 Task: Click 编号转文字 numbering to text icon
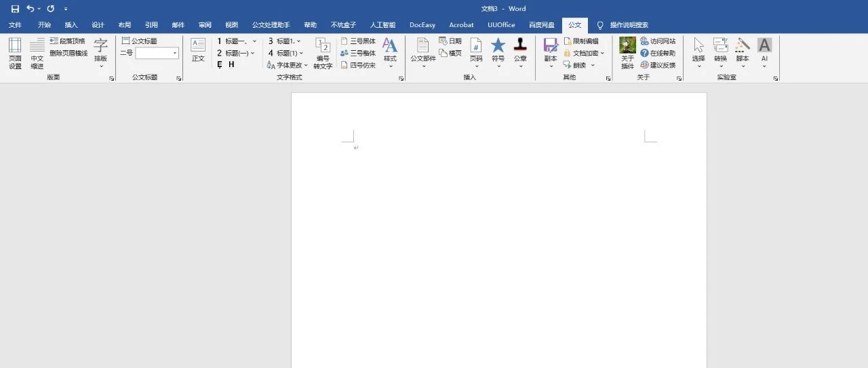coord(323,54)
